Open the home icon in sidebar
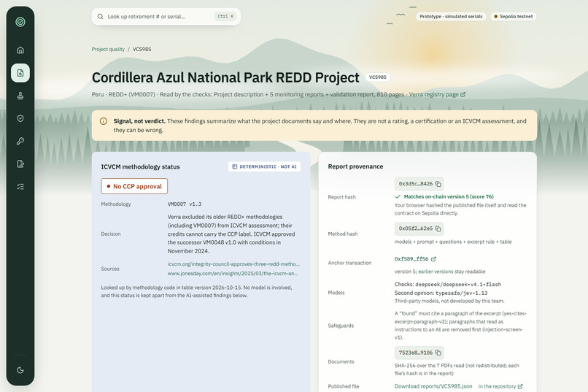588x392 pixels. [20, 50]
